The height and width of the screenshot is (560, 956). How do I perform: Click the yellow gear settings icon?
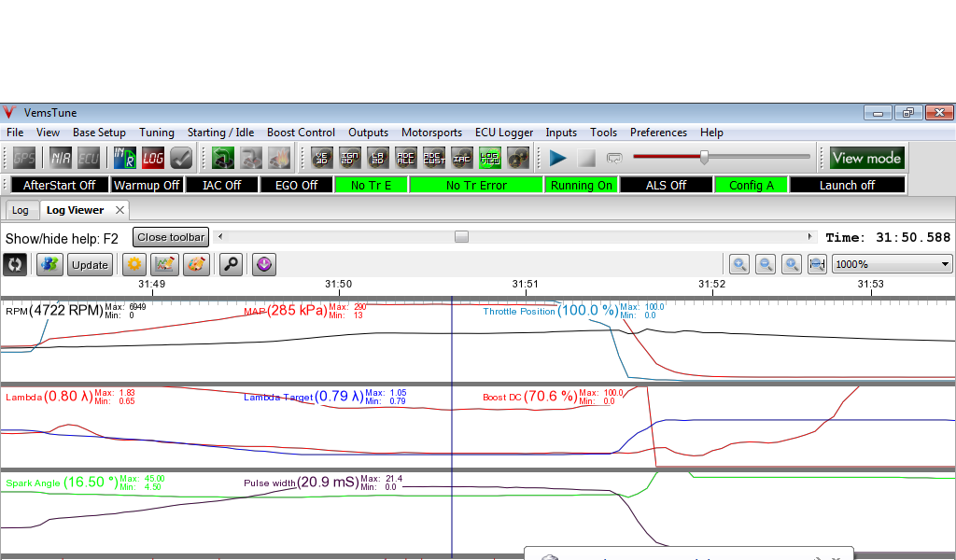coord(135,264)
